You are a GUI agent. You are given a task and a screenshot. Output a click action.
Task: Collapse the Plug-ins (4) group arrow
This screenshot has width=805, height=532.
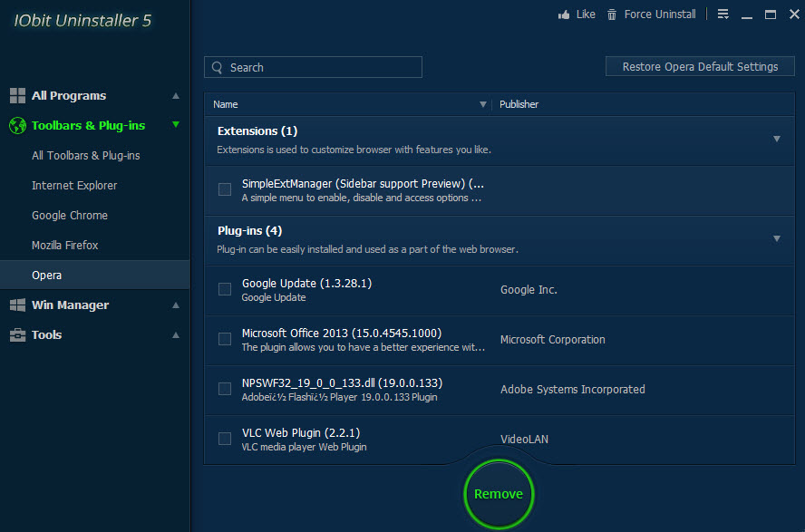point(777,238)
